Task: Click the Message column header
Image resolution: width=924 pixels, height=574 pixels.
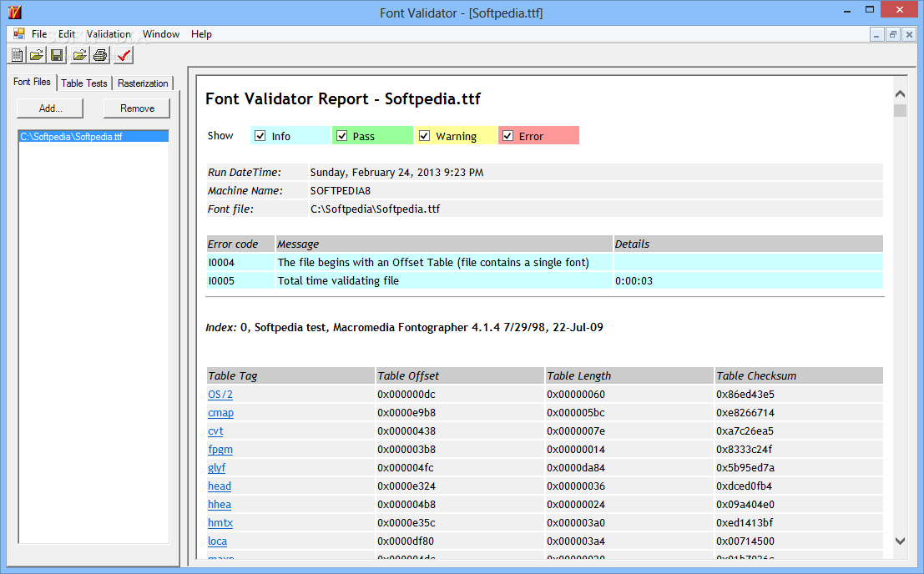Action: (x=444, y=244)
